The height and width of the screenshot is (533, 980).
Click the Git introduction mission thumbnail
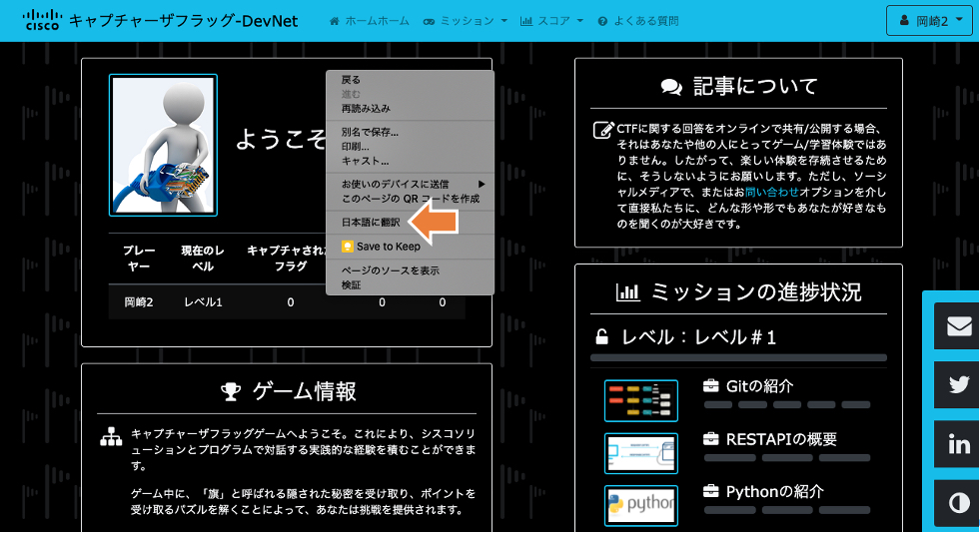tap(640, 399)
